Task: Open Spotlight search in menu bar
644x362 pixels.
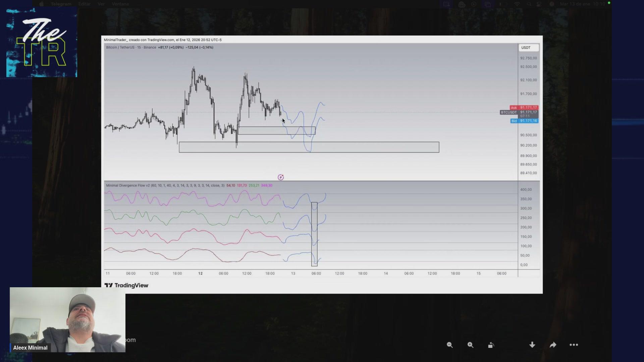Action: [529, 4]
